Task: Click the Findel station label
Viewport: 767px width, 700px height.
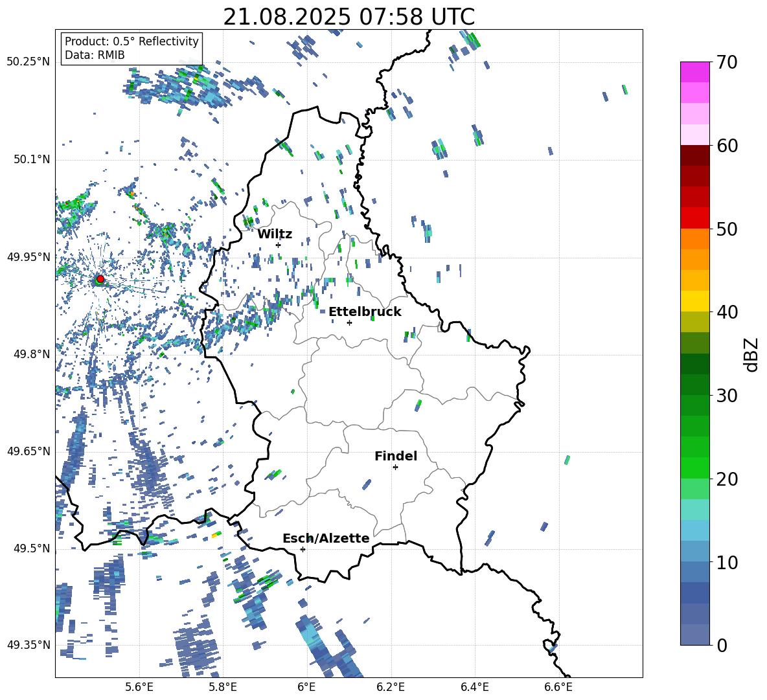Action: (396, 456)
